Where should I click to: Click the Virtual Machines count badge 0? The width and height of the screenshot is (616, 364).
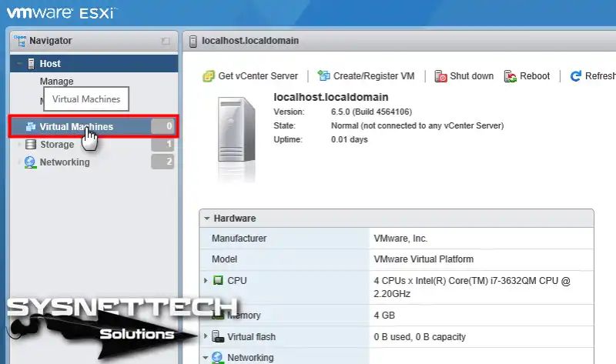coord(162,126)
